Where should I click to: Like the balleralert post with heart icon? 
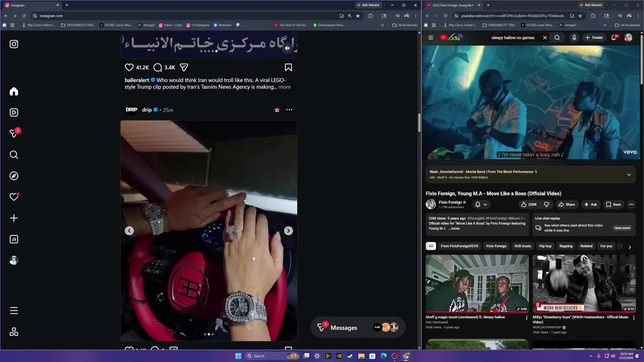coord(129,67)
